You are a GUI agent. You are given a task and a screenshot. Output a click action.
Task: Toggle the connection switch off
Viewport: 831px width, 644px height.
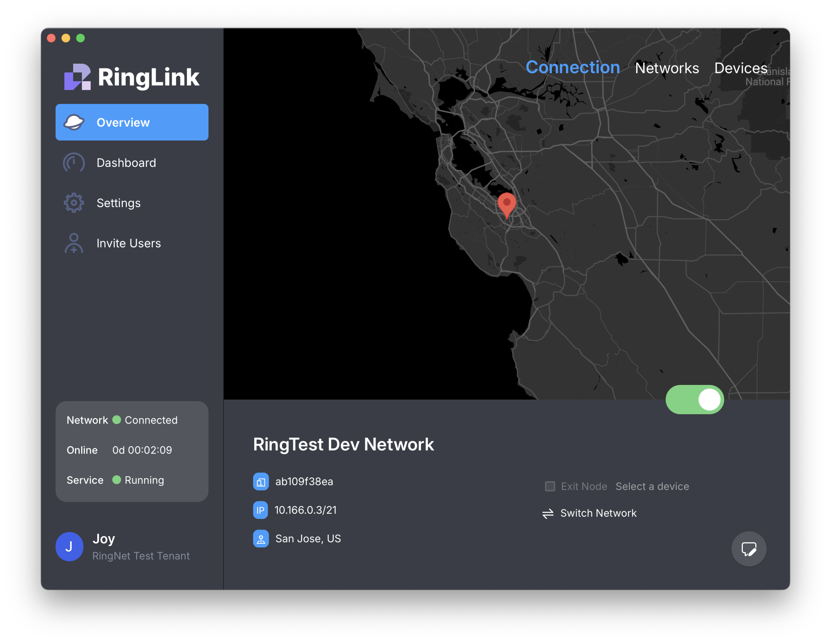point(695,400)
